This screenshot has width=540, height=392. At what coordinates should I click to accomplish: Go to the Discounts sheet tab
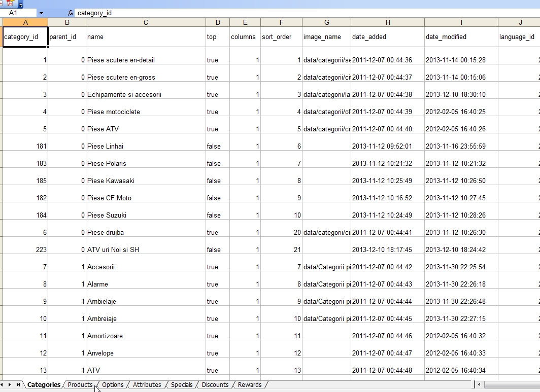215,385
